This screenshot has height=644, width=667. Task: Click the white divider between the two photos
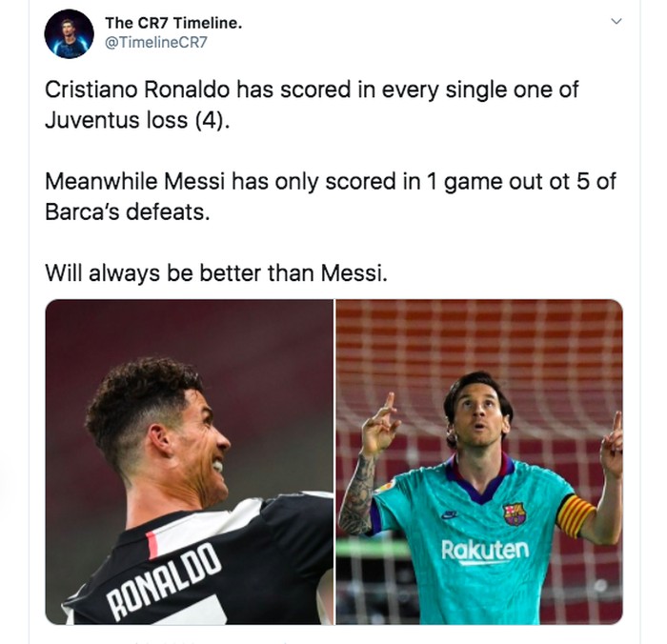pos(334,462)
